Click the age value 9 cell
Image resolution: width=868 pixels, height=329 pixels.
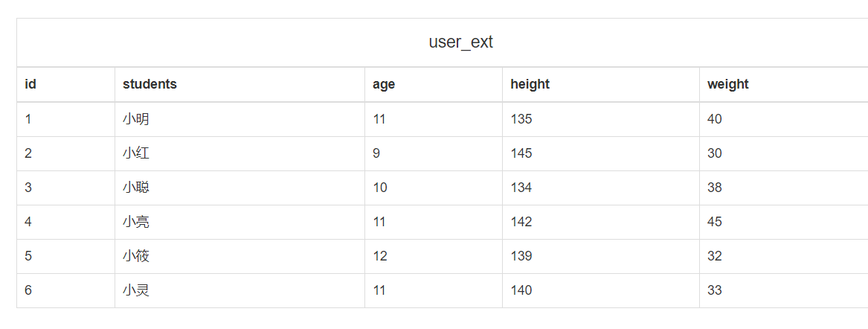pyautogui.click(x=376, y=153)
